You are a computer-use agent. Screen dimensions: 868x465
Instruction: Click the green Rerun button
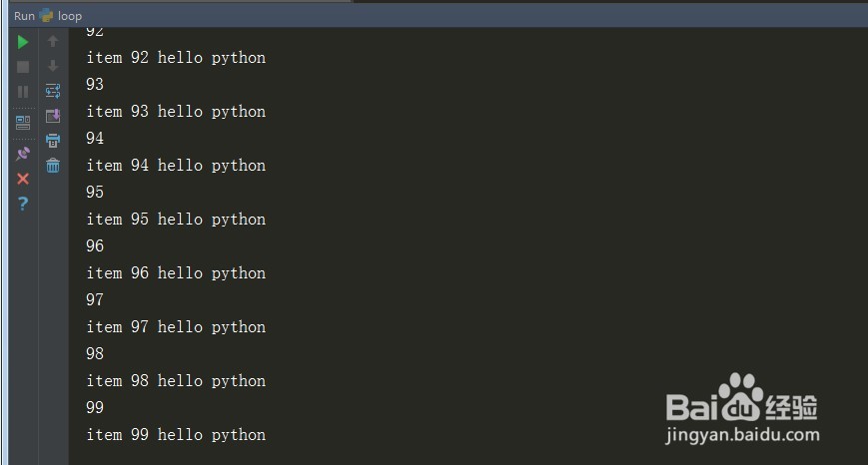[23, 42]
